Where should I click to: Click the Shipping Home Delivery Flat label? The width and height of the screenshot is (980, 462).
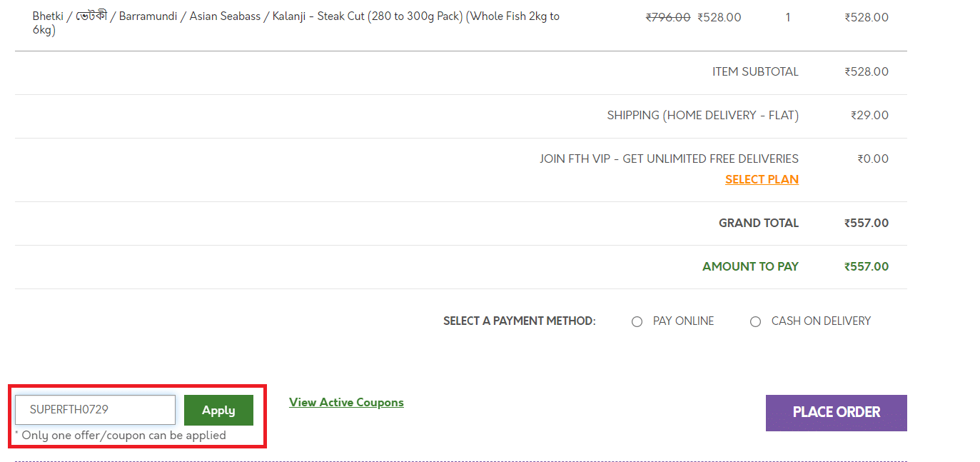pyautogui.click(x=702, y=116)
